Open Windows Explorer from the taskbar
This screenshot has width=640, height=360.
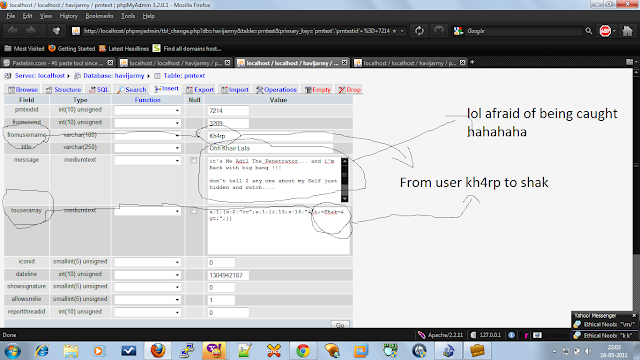[71, 351]
